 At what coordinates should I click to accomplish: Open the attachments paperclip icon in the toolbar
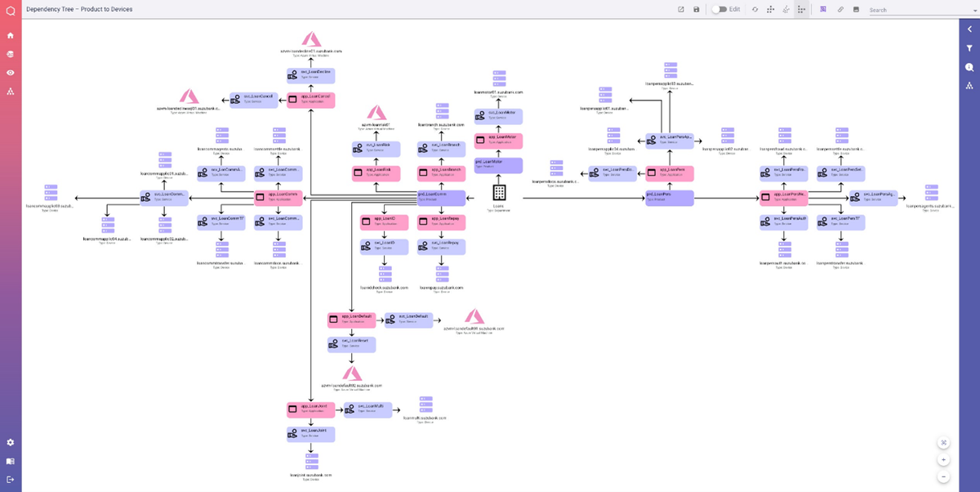click(x=840, y=10)
